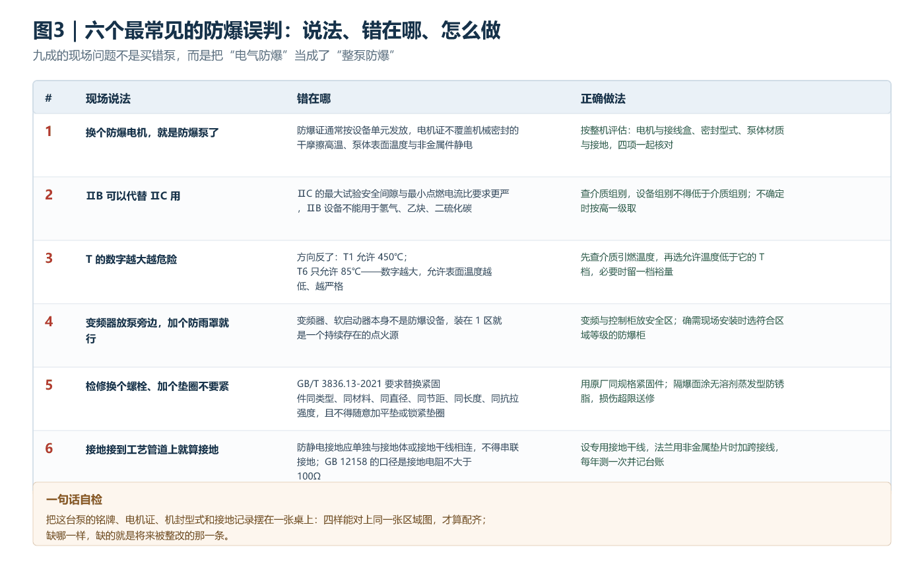Click the 一句话自检 heading
924x568 pixels.
tap(75, 500)
